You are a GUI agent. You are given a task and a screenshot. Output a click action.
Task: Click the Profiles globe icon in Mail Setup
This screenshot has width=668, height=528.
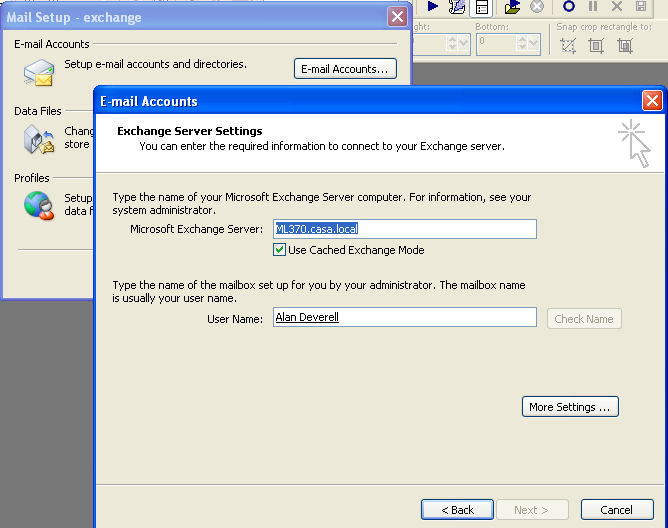(x=39, y=205)
